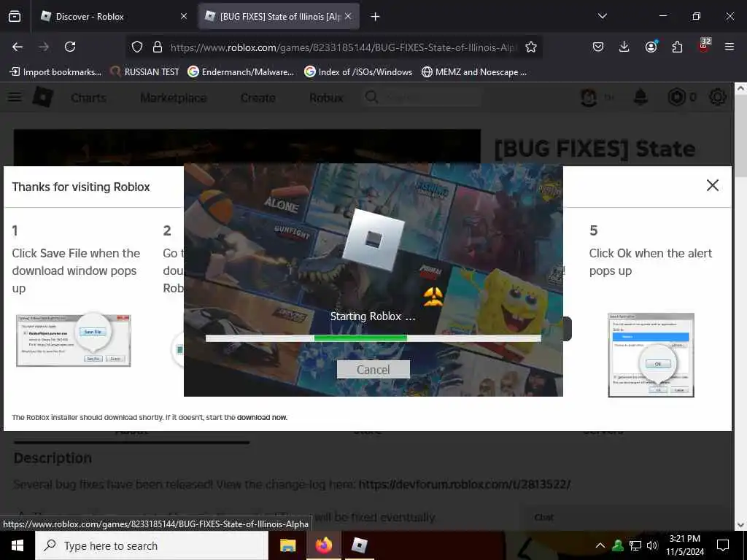The image size is (747, 560).
Task: Open the RUSSIAN TEST bookmark
Action: pos(144,72)
